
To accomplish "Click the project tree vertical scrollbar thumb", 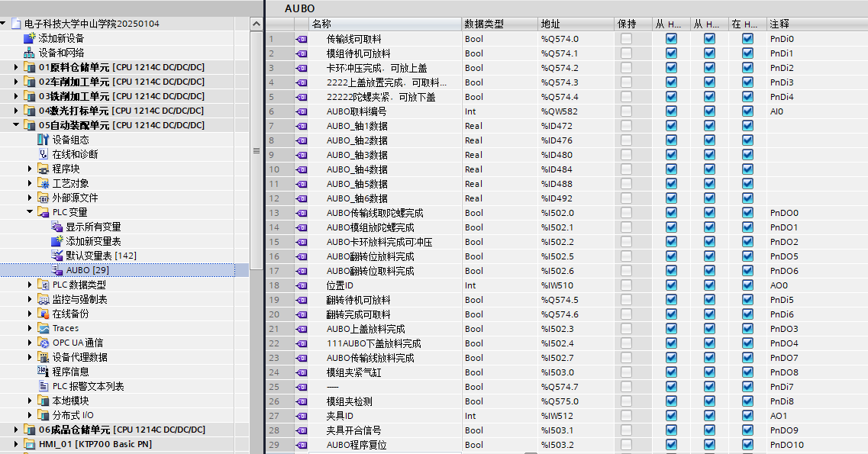I will (x=257, y=150).
